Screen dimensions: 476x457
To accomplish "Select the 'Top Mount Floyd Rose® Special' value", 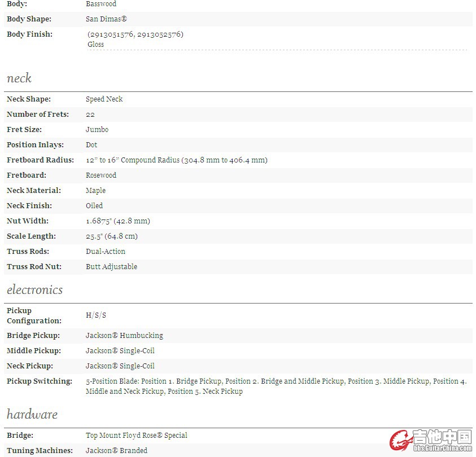I will (x=137, y=436).
